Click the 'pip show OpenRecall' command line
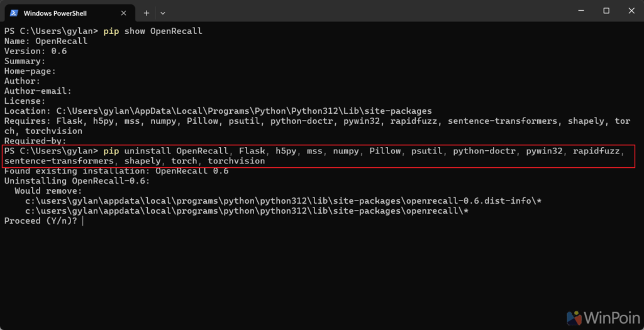 point(104,31)
